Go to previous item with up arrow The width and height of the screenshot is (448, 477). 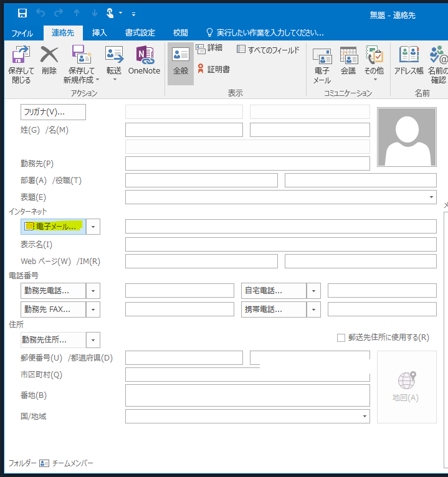[x=77, y=13]
